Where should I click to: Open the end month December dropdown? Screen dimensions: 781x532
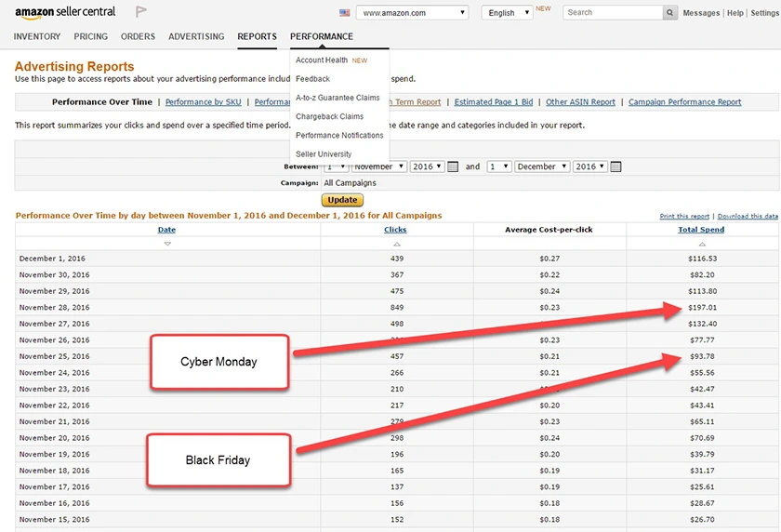point(542,166)
